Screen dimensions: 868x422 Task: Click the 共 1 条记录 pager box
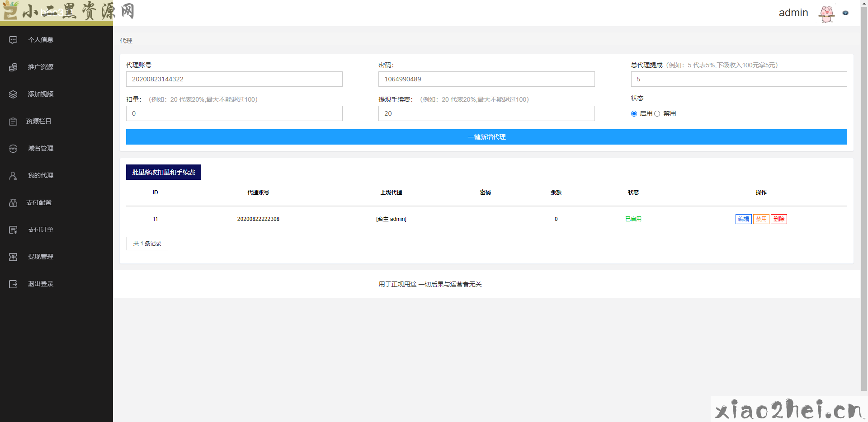click(x=147, y=244)
